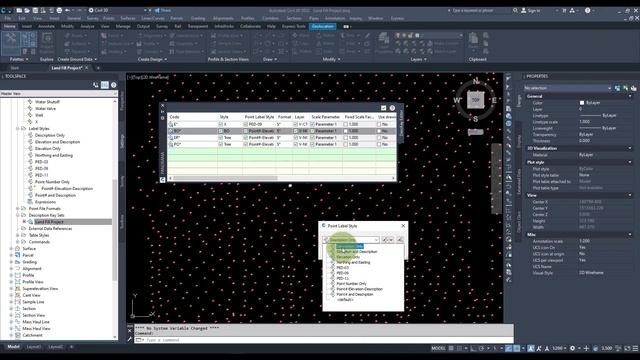Close the Panorama window with X

(162, 106)
